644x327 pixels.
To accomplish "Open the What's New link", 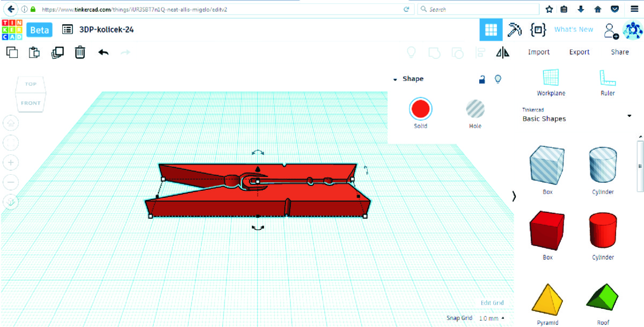I will pyautogui.click(x=574, y=29).
